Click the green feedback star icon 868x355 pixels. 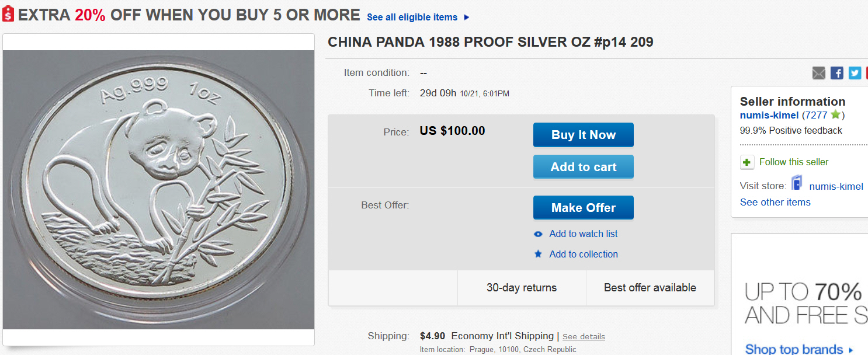835,114
